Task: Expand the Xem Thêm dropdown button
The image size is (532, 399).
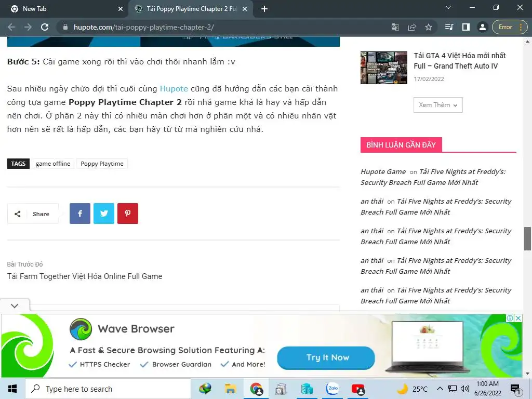Action: coord(438,105)
